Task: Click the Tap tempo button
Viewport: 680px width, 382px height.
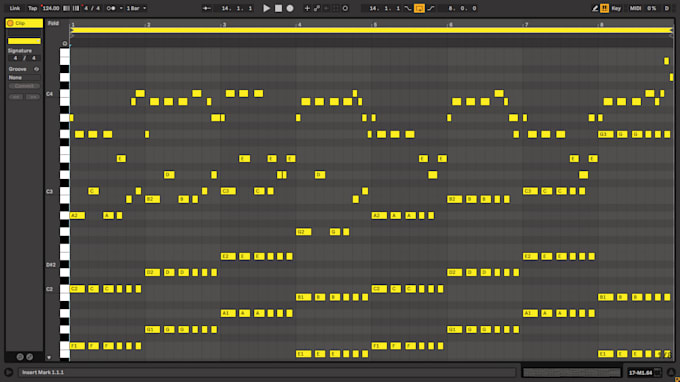Action: point(33,8)
